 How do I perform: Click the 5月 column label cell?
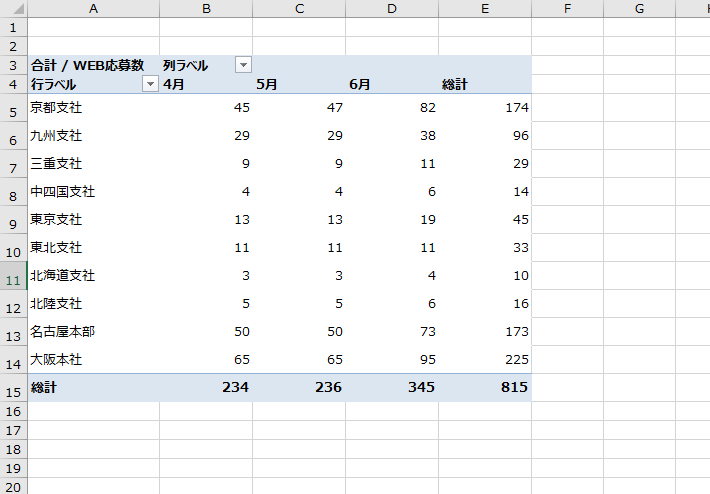[x=299, y=84]
